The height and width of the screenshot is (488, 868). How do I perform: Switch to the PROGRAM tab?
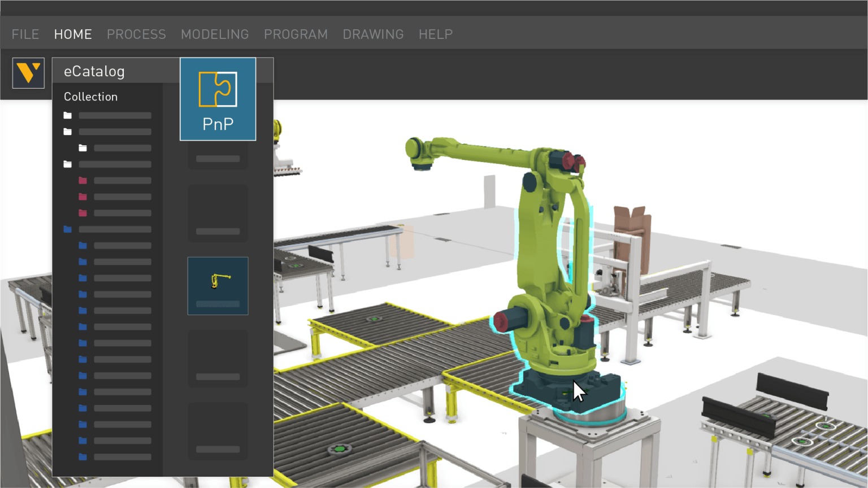296,34
